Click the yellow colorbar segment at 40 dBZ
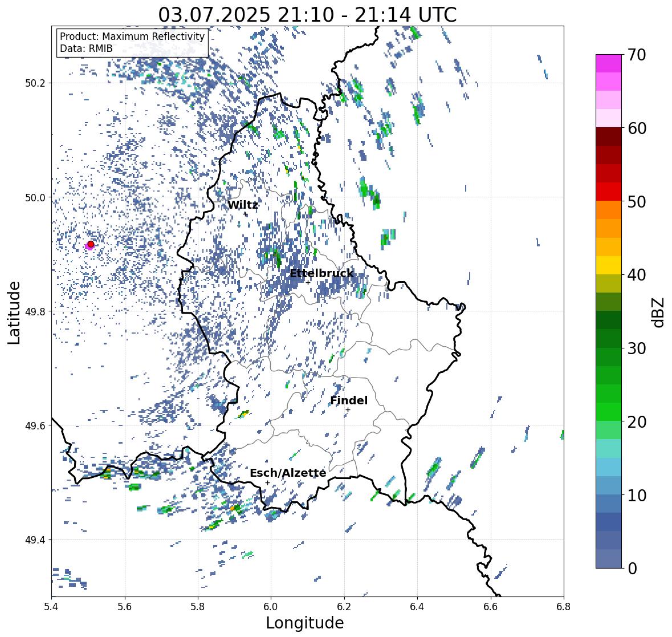 tap(609, 265)
